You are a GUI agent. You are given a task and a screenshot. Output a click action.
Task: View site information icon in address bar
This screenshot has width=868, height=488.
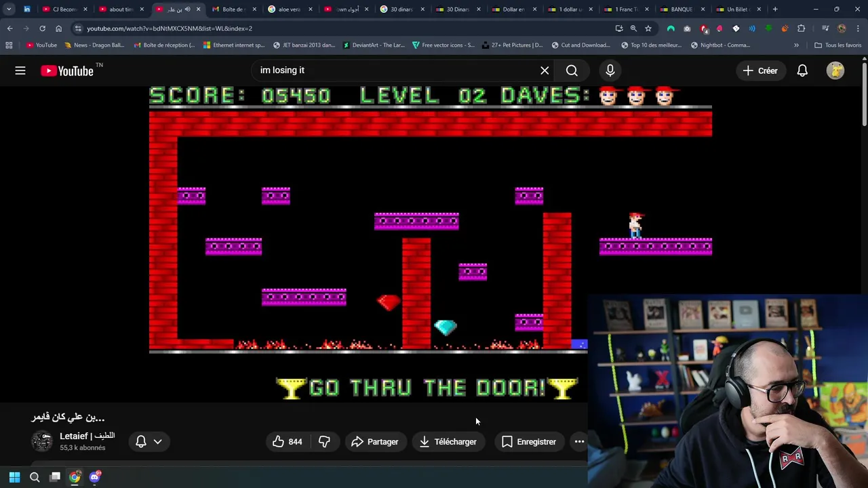point(78,28)
